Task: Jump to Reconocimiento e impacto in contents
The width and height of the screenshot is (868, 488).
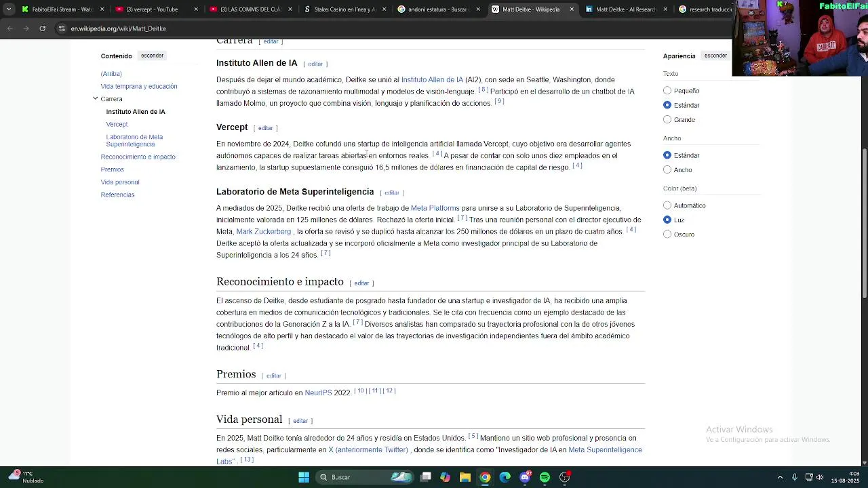Action: tap(138, 157)
